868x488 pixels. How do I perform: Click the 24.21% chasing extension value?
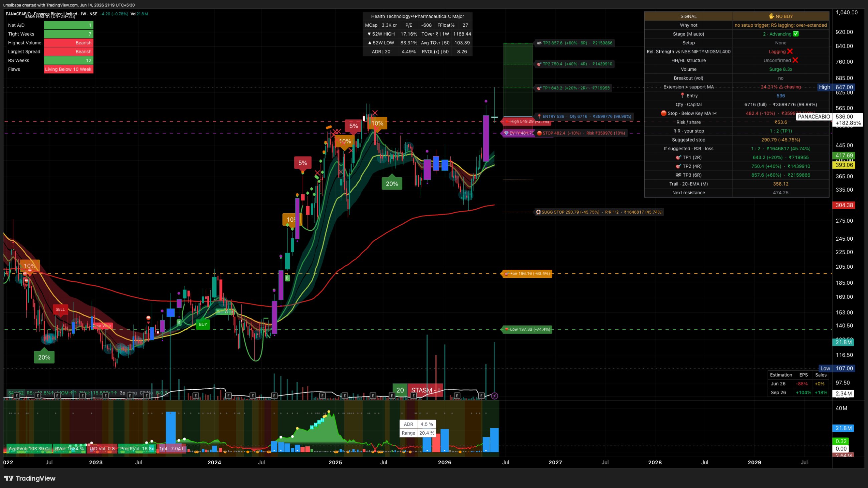tap(781, 87)
